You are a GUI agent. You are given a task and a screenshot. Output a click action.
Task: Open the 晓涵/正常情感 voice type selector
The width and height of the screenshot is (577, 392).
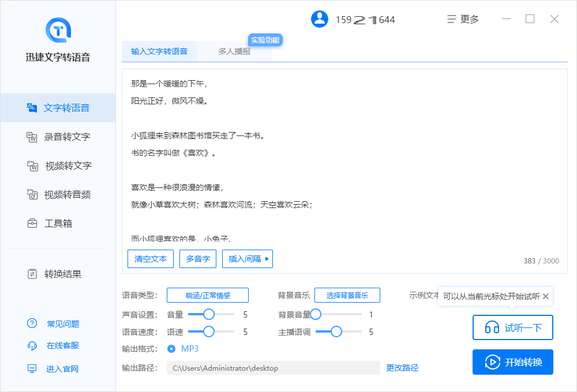[x=208, y=296]
